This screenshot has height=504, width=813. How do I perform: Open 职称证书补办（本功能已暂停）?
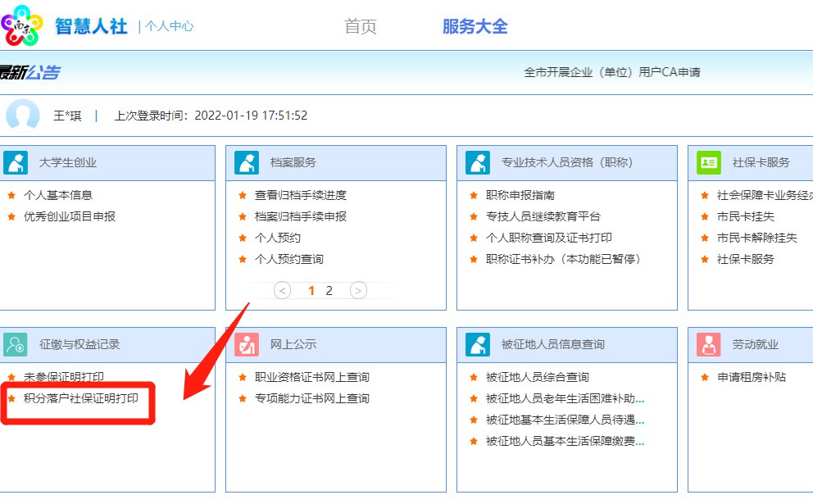tap(563, 259)
